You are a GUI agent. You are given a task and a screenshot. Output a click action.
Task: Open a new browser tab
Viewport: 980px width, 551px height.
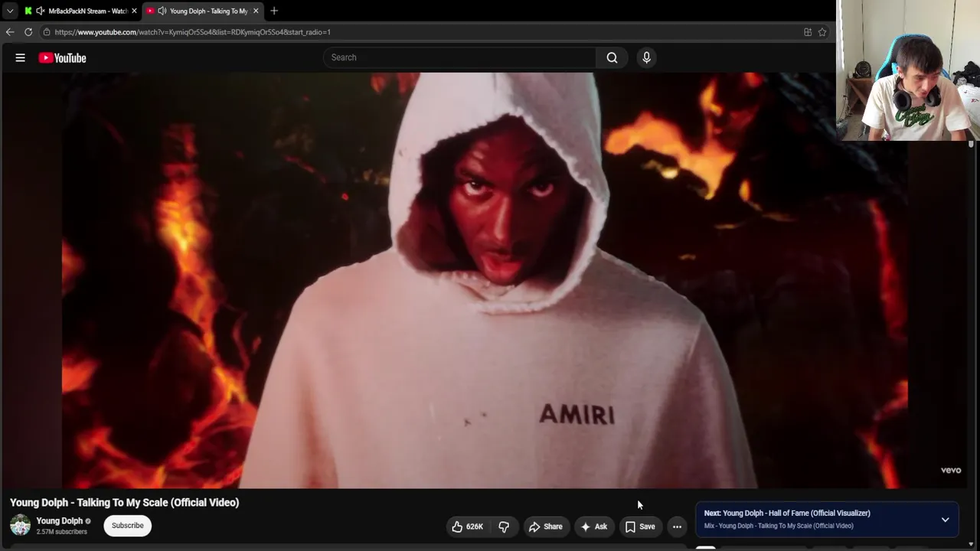[274, 11]
